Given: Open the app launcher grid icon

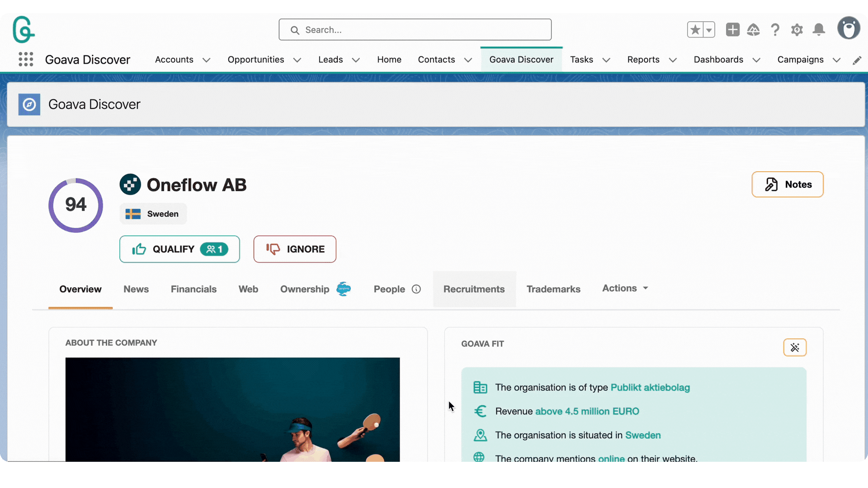Looking at the screenshot, I should coord(26,59).
